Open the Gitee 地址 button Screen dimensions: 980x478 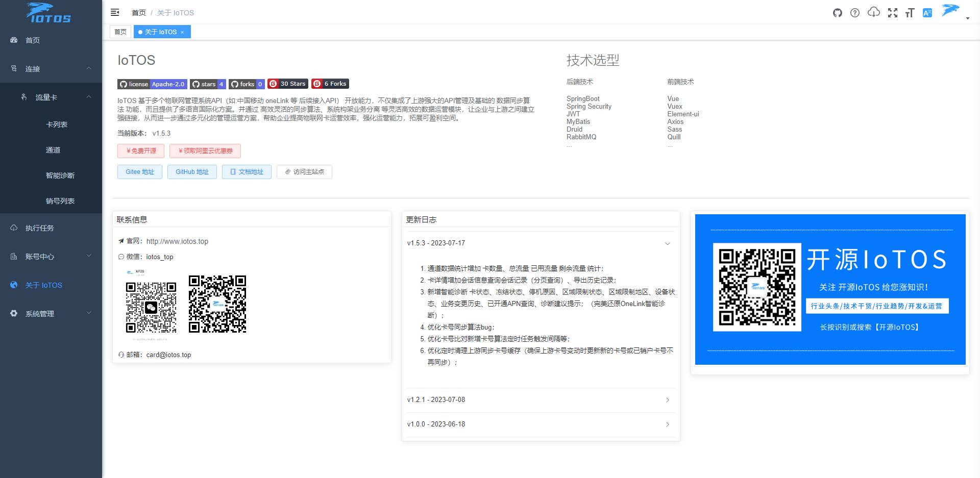click(140, 172)
